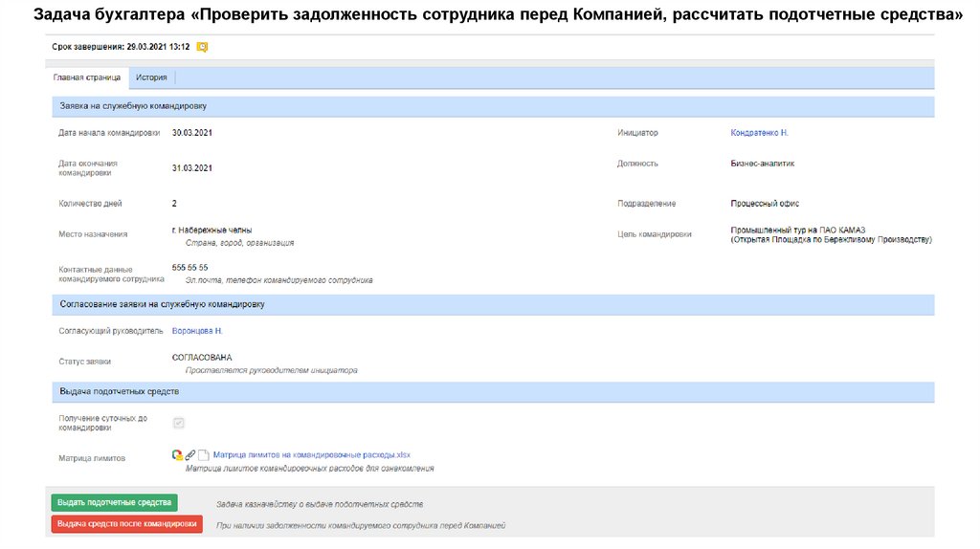
Task: Open initiator Кондратенко Н. profile link
Action: [x=759, y=133]
